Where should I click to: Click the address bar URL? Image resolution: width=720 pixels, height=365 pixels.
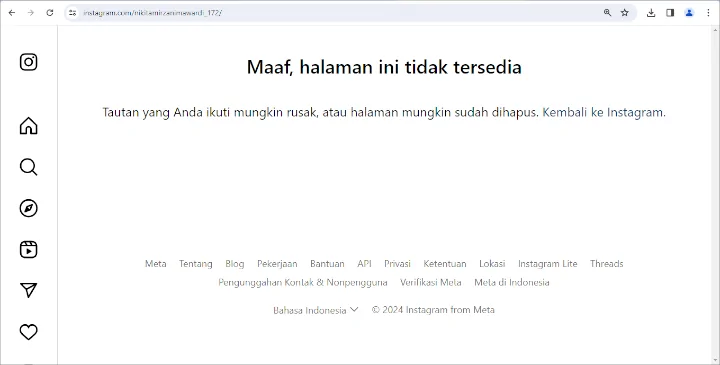click(x=153, y=13)
